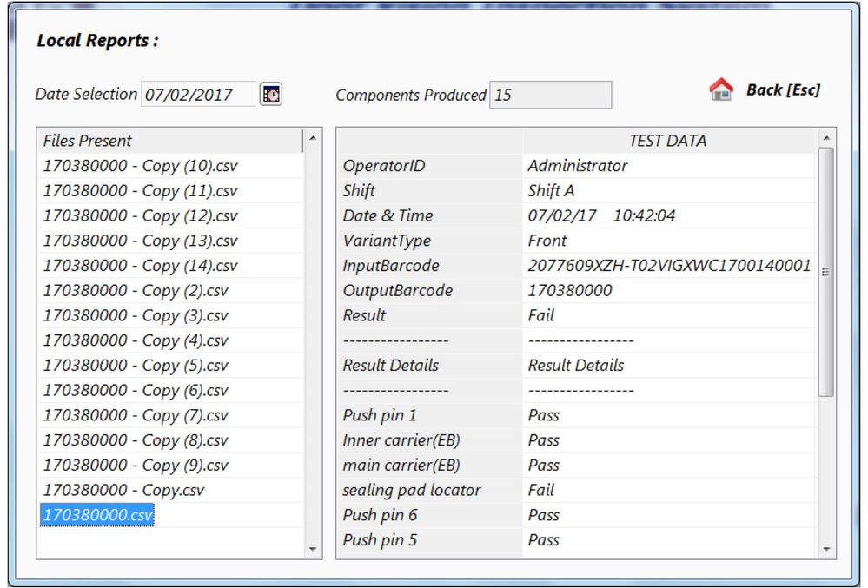This screenshot has height=588, width=868.
Task: Go back with Back [Esc] button
Action: pyautogui.click(x=783, y=89)
